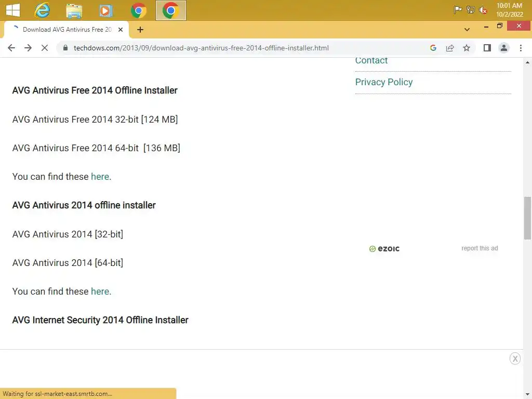Click 'AVG Internet Security 2014 Offline Installer' heading

(x=100, y=320)
